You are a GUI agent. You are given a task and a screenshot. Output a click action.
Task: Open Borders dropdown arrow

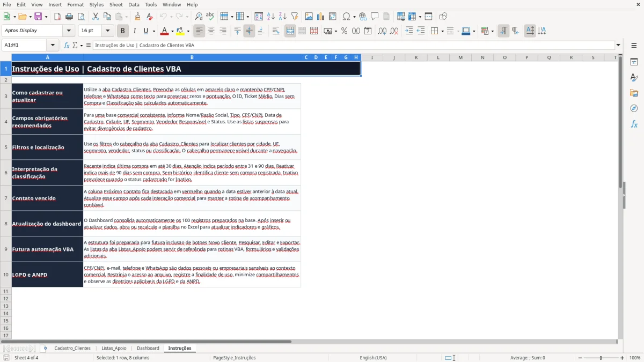point(443,31)
